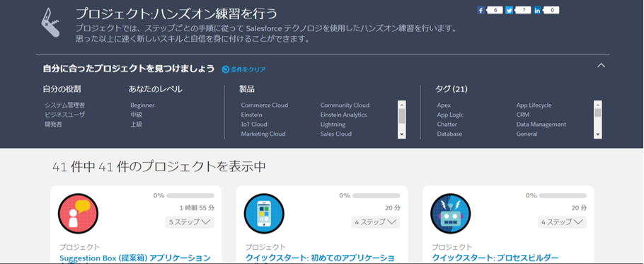Image resolution: width=644 pixels, height=264 pixels.
Task: Select the Einstein product filter
Action: 252,115
